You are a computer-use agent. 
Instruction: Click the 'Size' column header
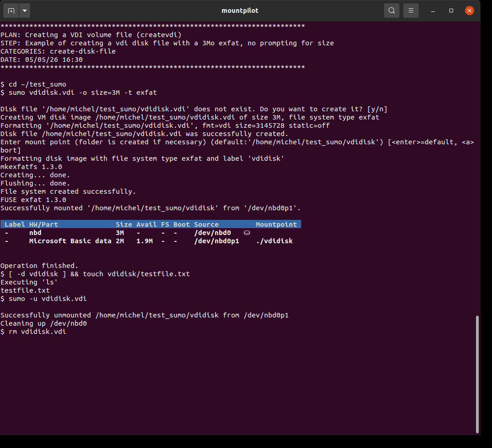[124, 224]
